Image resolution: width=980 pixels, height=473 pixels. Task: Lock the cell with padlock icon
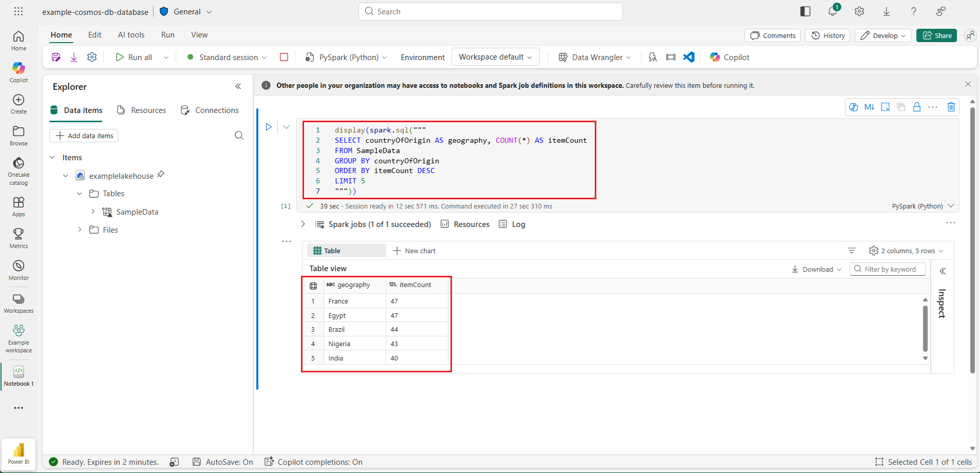917,107
